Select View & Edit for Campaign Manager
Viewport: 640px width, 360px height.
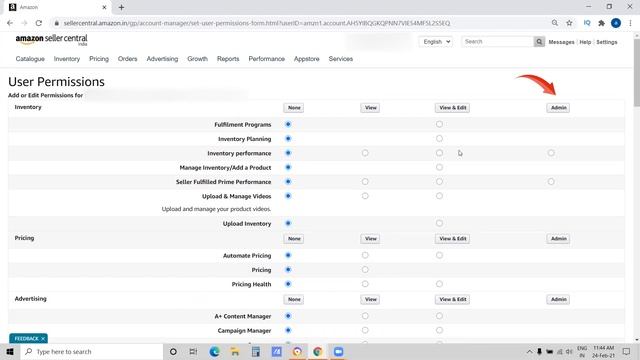click(x=439, y=330)
